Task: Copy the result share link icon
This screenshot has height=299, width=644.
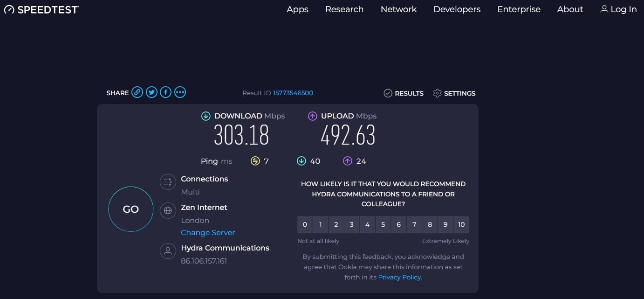Action: [137, 92]
